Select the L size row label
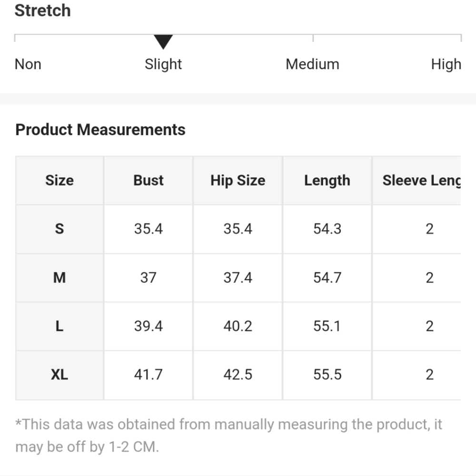Image resolution: width=476 pixels, height=476 pixels. (x=59, y=326)
